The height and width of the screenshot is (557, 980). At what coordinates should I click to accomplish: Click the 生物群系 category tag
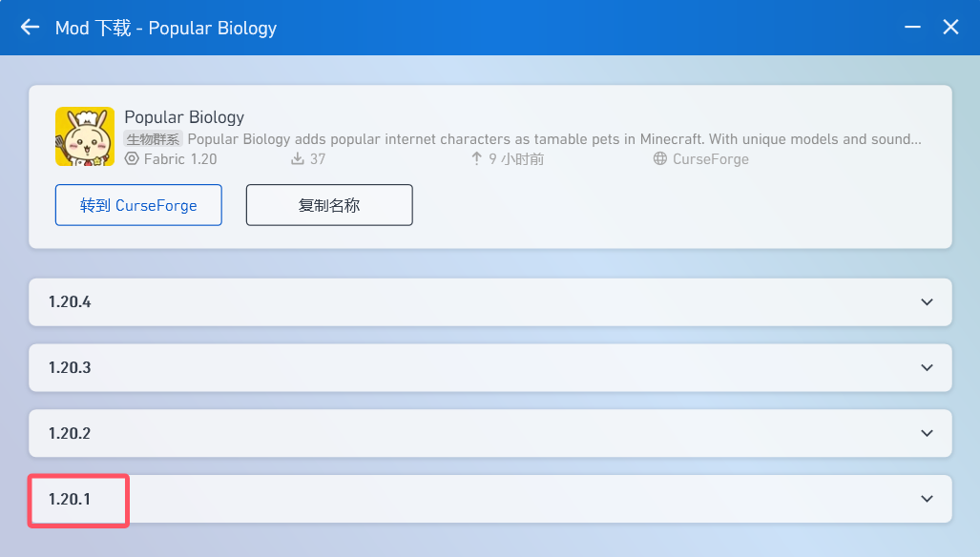coord(153,138)
